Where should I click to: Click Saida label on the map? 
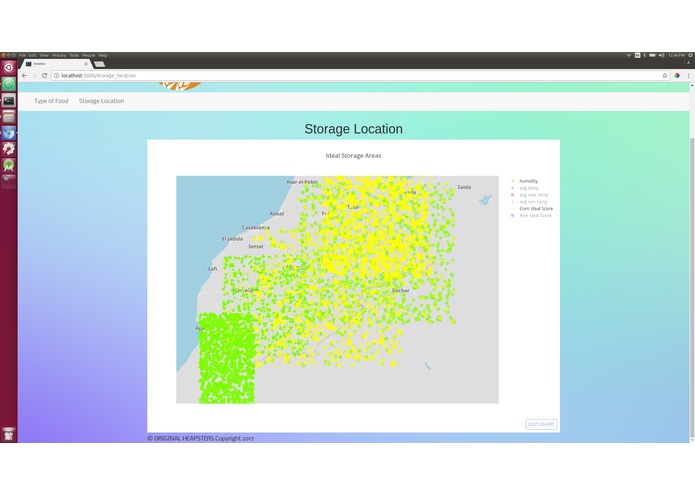click(464, 187)
